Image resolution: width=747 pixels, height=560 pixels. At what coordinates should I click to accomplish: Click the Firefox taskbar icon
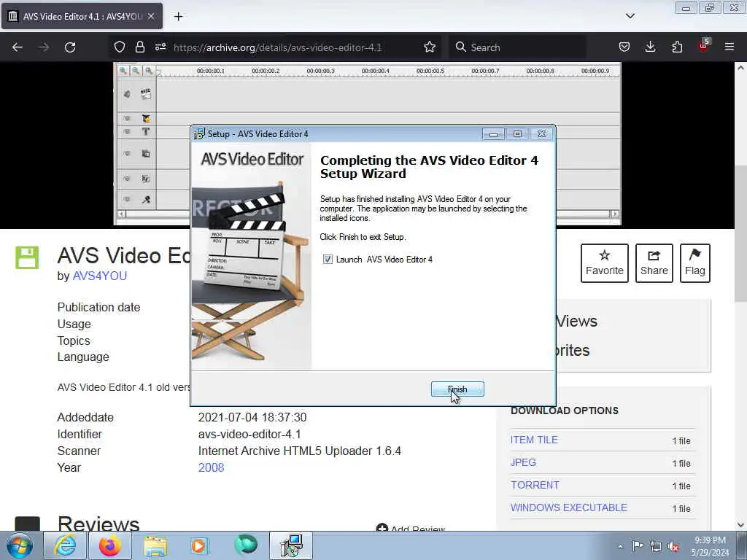110,545
